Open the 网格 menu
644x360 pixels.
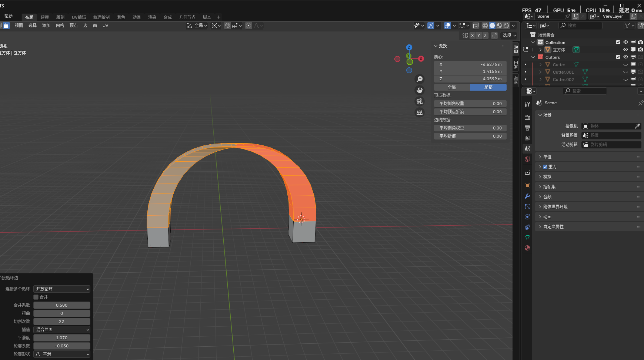[x=60, y=26]
